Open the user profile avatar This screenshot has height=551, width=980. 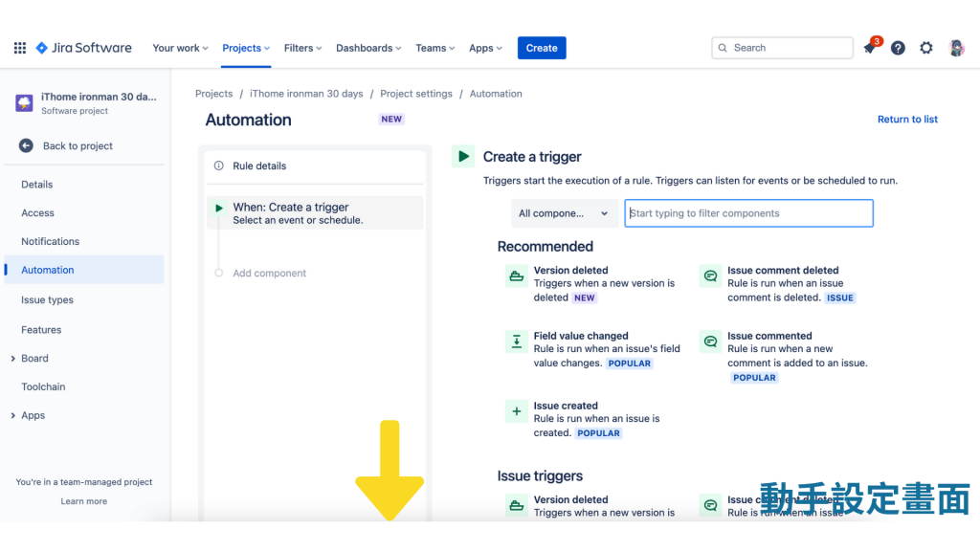956,48
